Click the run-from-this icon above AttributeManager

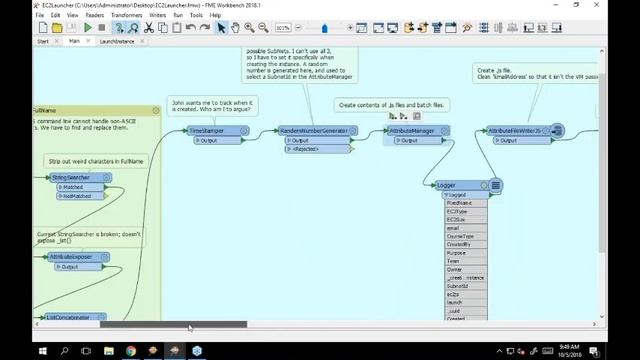click(x=404, y=116)
